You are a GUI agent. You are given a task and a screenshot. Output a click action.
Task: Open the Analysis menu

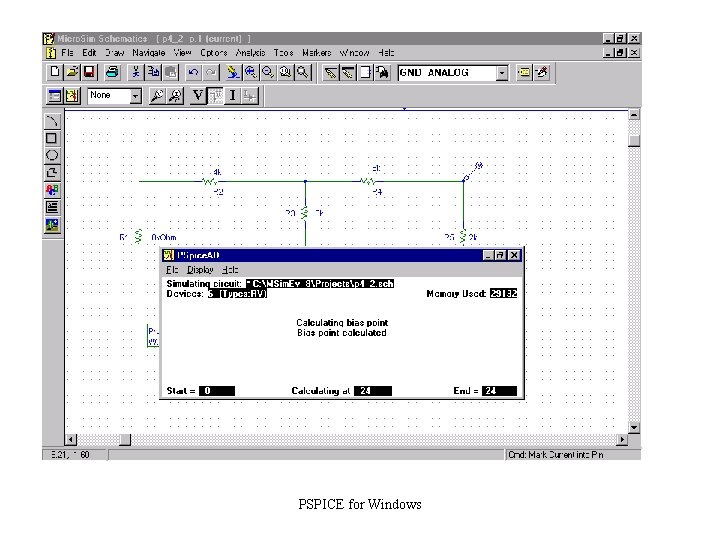(x=250, y=52)
